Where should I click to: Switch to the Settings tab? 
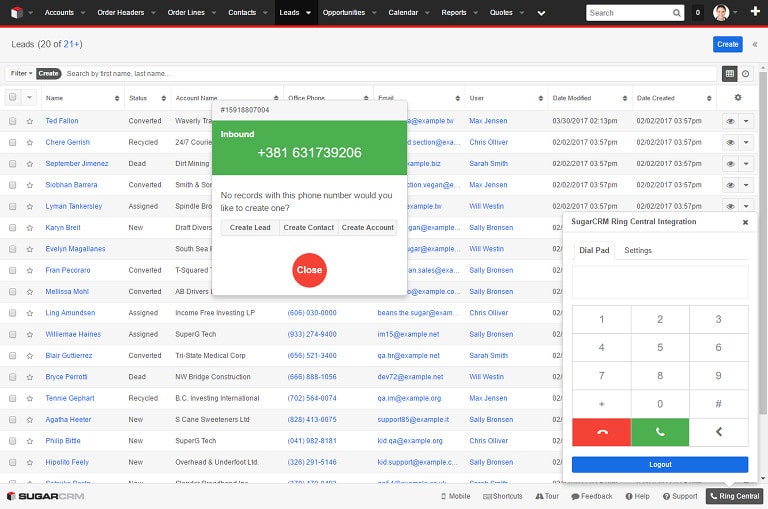point(638,250)
